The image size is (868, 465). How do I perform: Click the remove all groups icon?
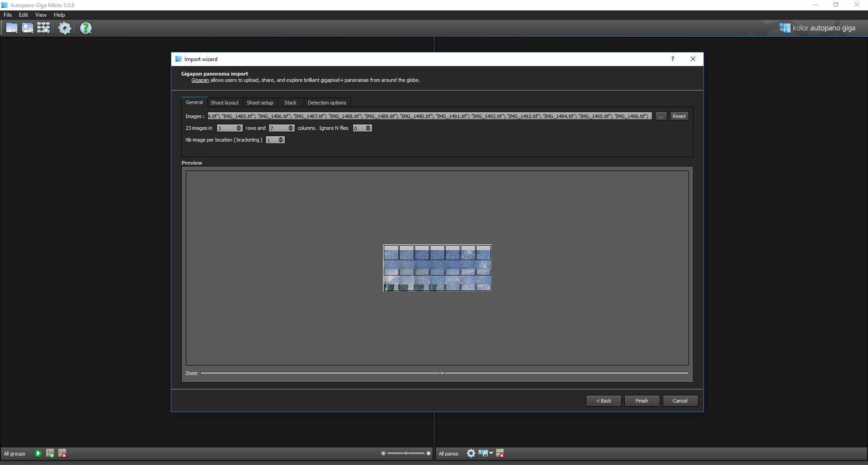tap(62, 453)
